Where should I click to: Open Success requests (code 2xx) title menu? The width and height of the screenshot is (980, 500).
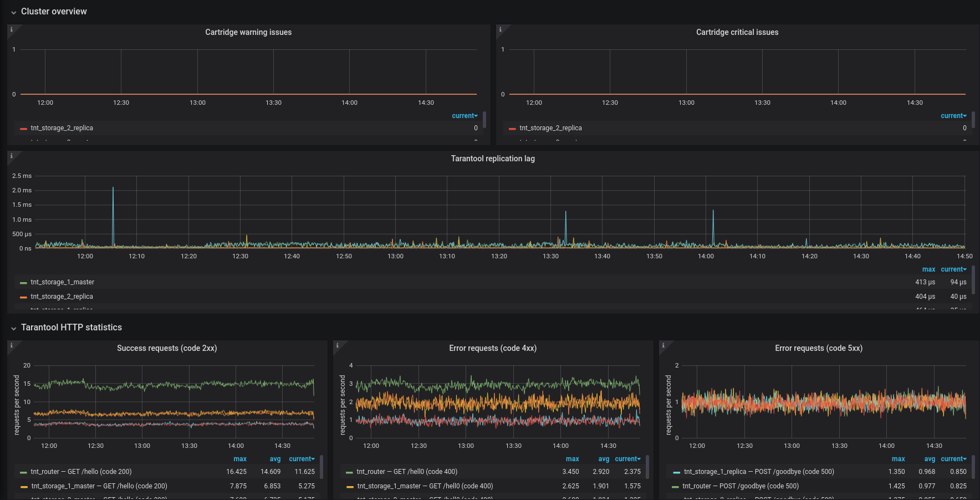tap(167, 348)
